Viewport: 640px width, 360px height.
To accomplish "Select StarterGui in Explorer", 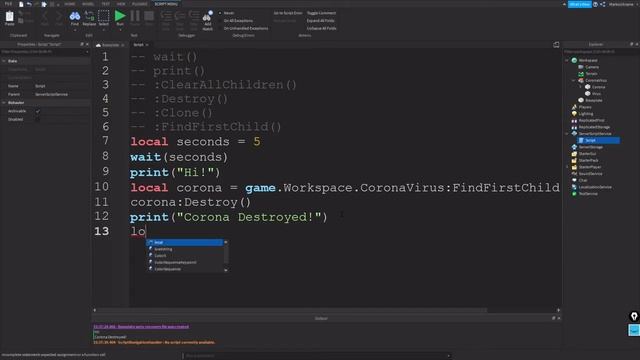I will click(x=584, y=153).
